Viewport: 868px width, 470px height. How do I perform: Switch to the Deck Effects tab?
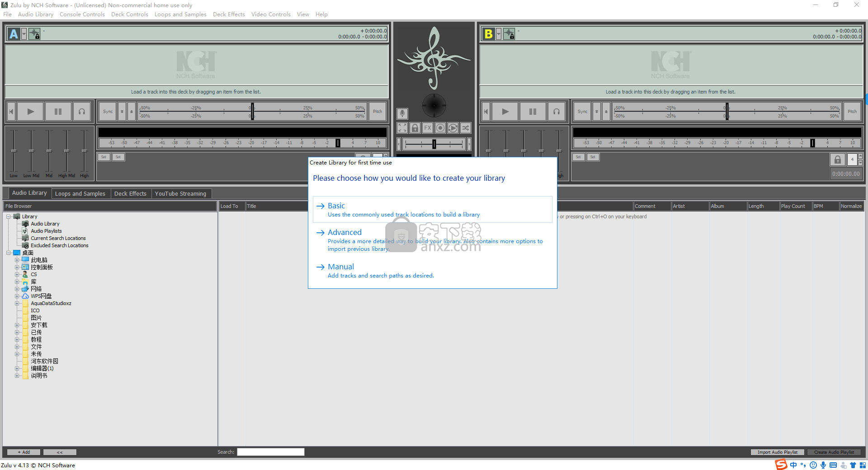(x=130, y=193)
